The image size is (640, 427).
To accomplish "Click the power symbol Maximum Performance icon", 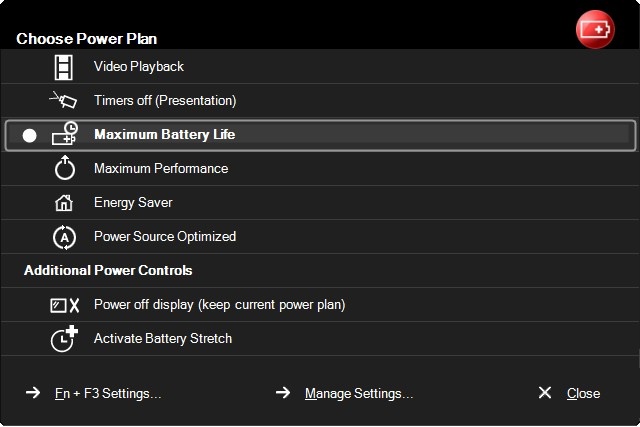I will tap(64, 168).
